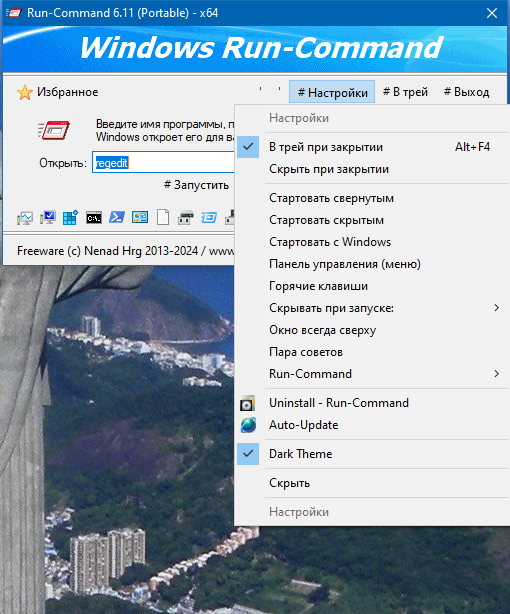This screenshot has height=614, width=510.
Task: Click the # Выход button
Action: 466,92
